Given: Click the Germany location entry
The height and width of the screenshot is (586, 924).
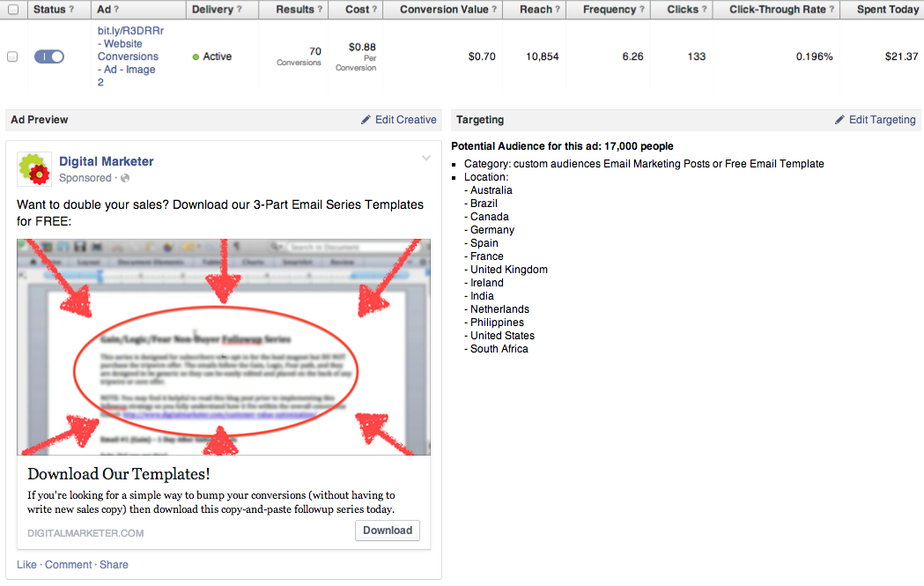Looking at the screenshot, I should coord(492,230).
